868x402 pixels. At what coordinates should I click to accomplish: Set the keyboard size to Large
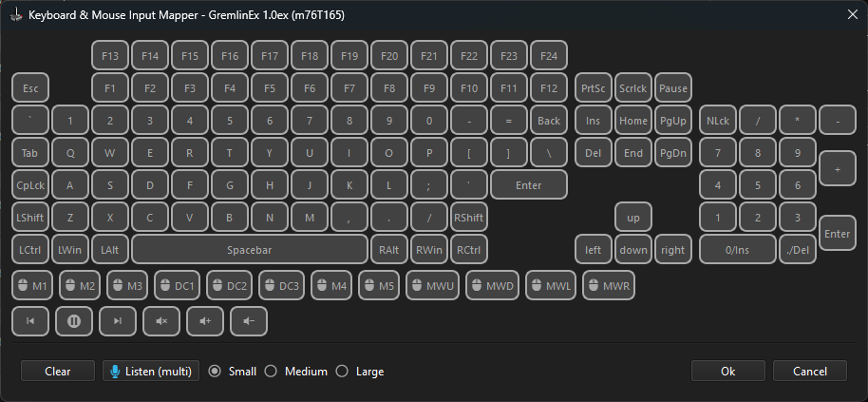tap(342, 372)
